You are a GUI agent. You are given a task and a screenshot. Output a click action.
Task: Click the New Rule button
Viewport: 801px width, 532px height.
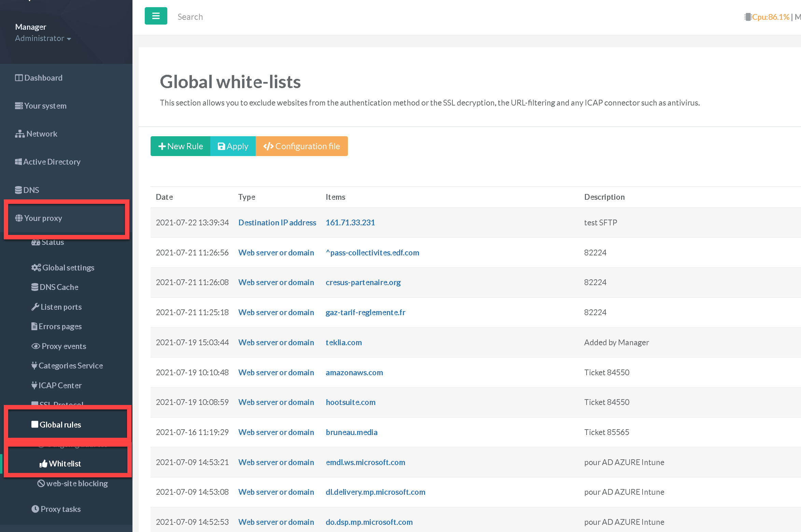[181, 146]
